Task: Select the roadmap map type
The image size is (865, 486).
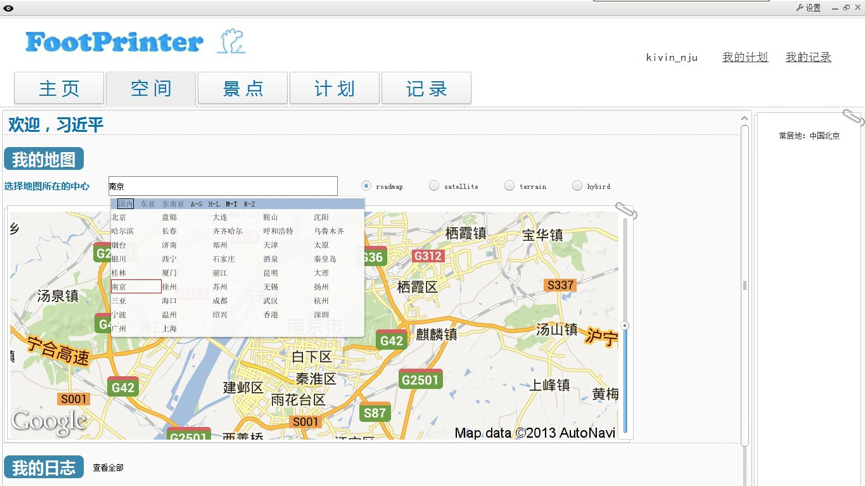Action: (x=366, y=186)
